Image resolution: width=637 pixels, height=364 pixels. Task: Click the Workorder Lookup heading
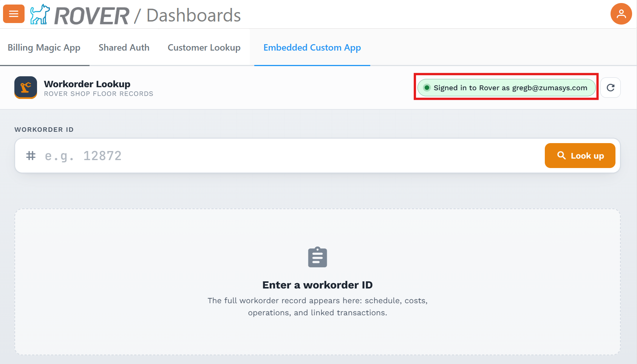[87, 84]
